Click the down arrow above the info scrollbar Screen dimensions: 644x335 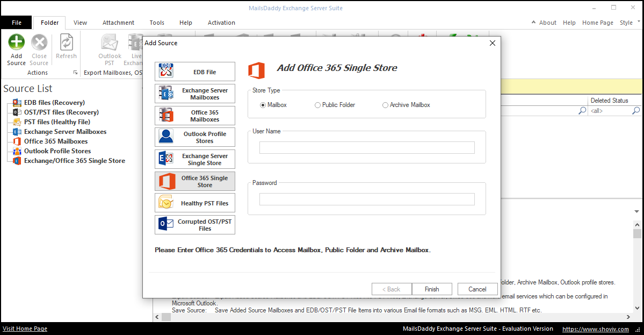tap(636, 212)
